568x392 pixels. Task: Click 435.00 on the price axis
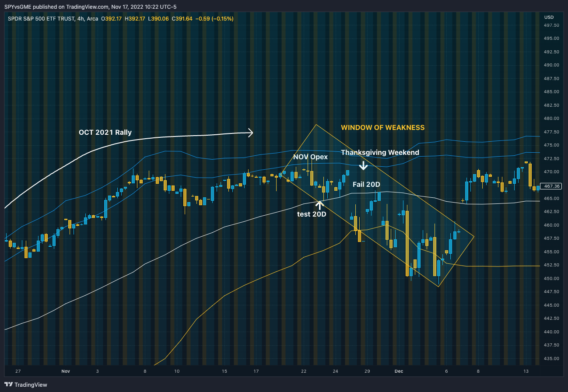551,358
